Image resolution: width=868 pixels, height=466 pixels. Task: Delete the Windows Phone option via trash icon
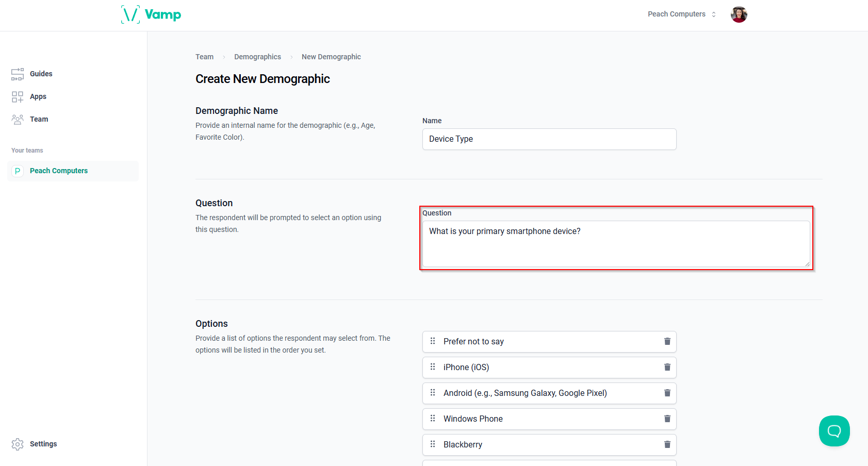coord(667,419)
